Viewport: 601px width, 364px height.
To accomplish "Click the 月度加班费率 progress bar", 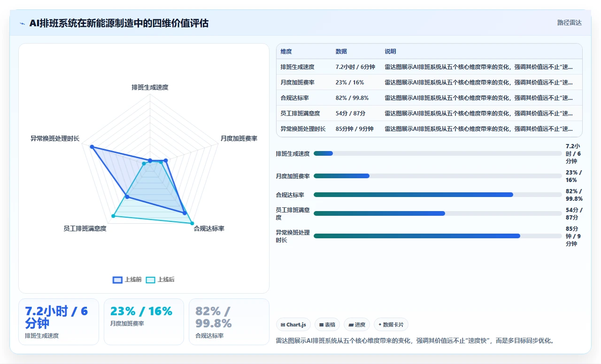I will point(438,176).
